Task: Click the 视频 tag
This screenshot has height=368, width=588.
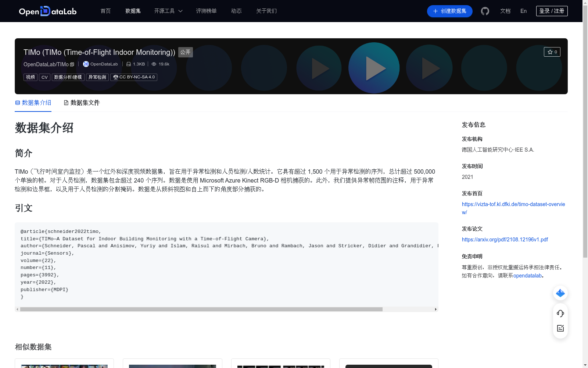Action: pos(31,77)
